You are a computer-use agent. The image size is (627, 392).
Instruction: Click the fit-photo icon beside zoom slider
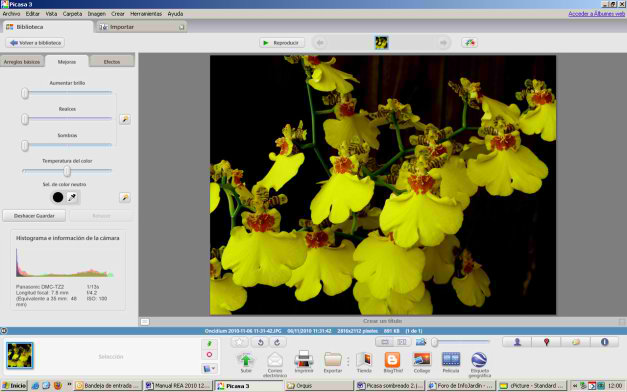tap(421, 342)
